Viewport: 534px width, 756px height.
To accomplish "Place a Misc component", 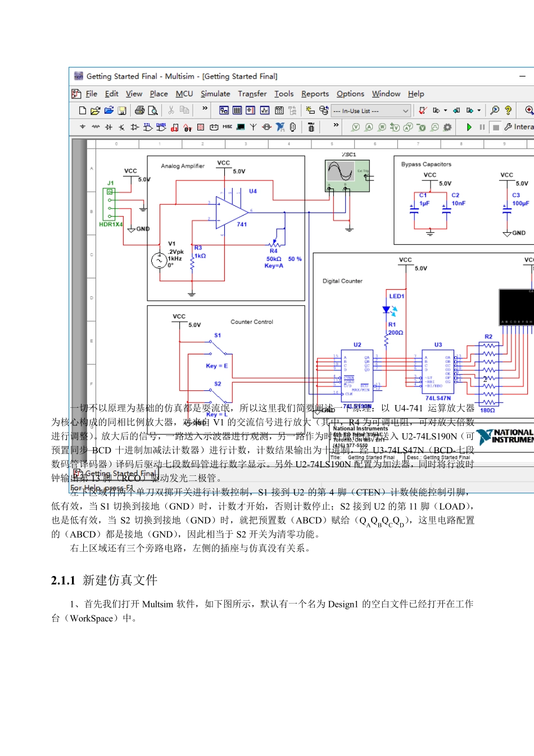I will [x=228, y=127].
